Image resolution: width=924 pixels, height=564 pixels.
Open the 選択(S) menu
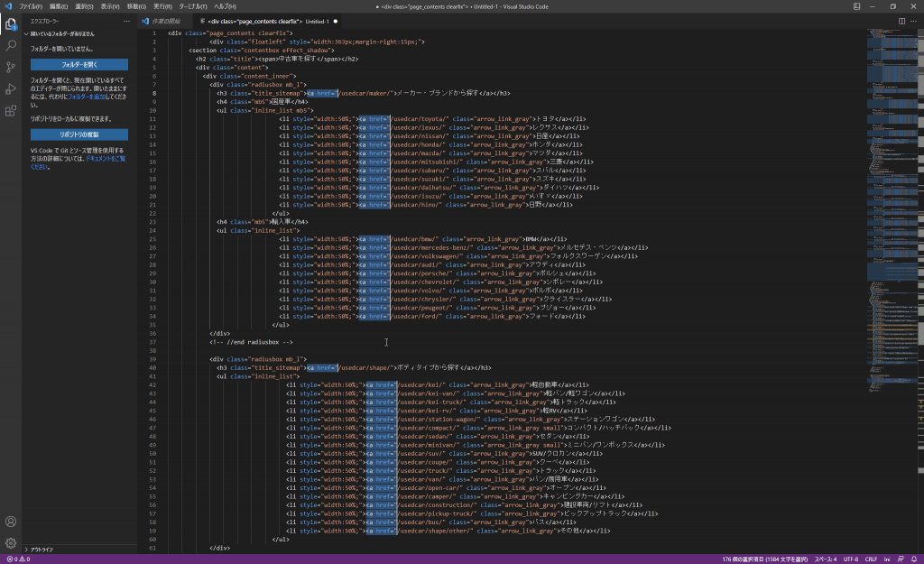(84, 6)
